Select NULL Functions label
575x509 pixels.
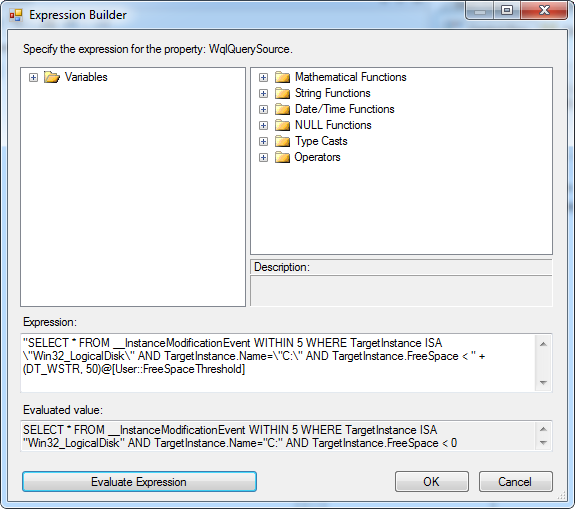(333, 125)
